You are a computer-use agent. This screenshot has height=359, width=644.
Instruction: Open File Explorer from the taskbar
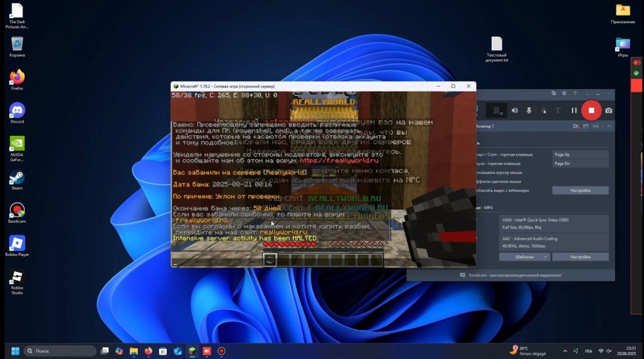133,351
